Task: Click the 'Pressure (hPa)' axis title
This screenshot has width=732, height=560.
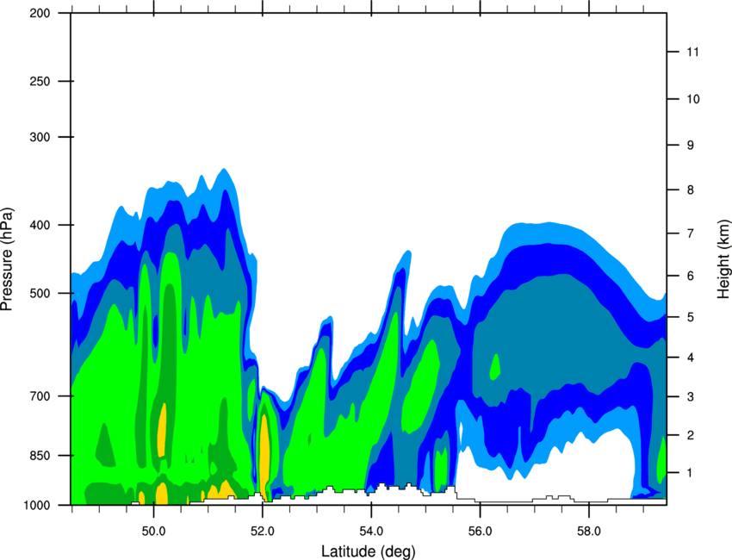Action: point(7,259)
